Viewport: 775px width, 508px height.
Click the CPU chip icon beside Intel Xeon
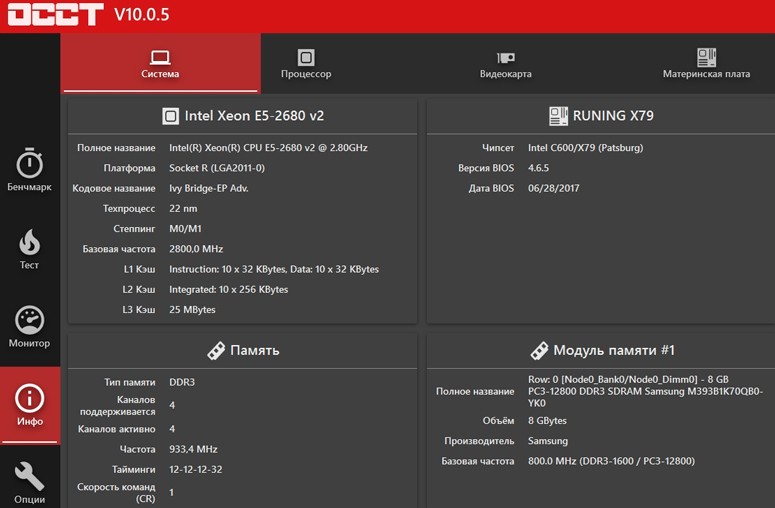(x=171, y=116)
